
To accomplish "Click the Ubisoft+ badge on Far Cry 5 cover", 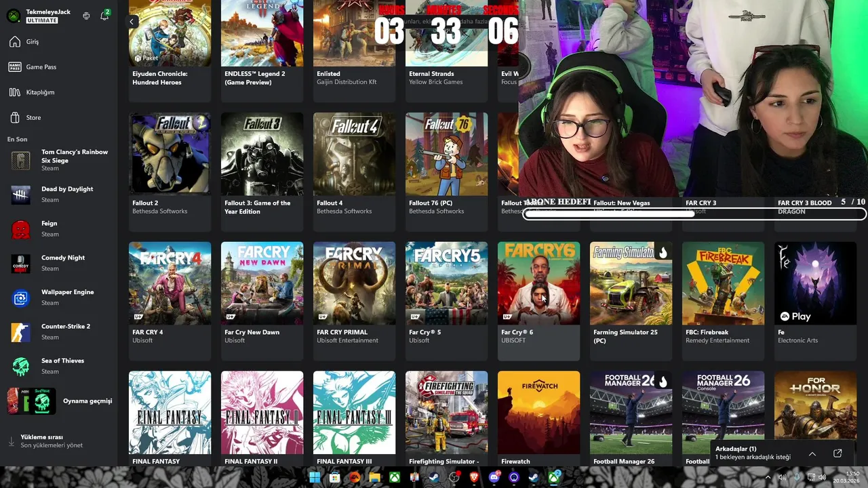I will click(x=415, y=317).
